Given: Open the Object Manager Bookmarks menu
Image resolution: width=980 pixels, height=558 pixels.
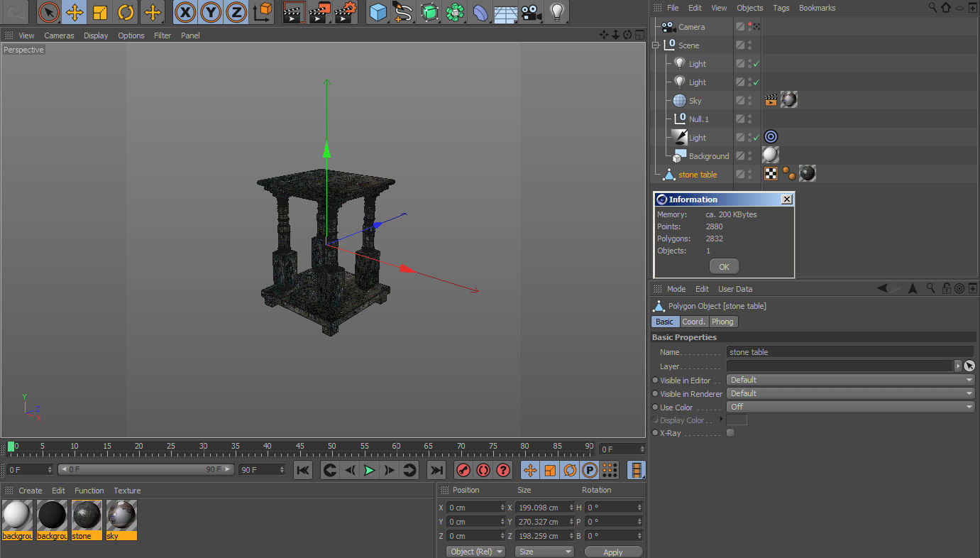Looking at the screenshot, I should point(817,8).
